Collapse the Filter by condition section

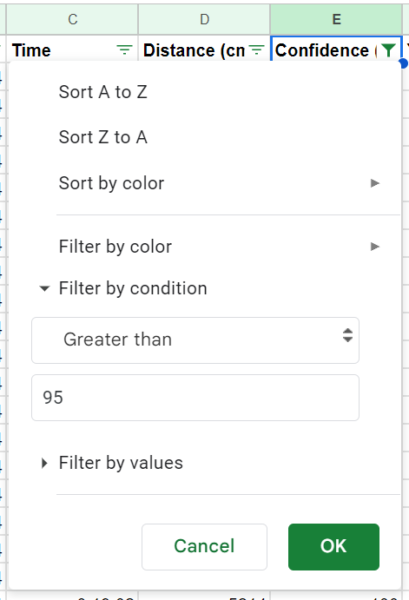point(44,289)
